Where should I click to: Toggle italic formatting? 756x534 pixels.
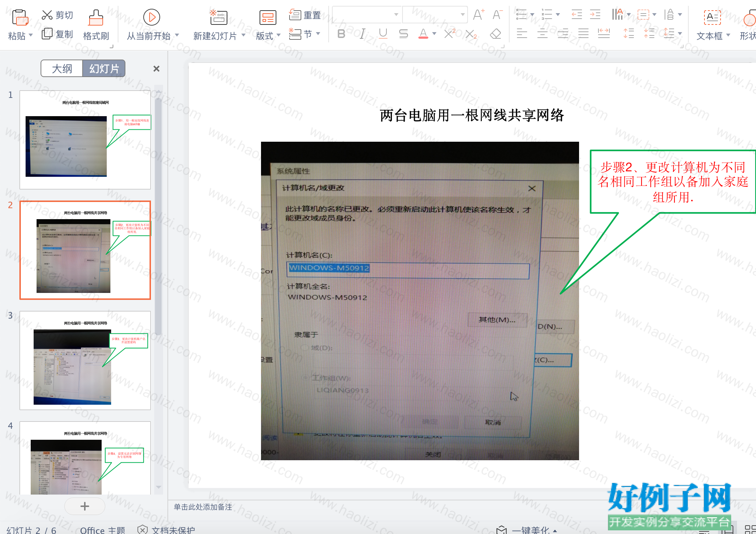362,34
